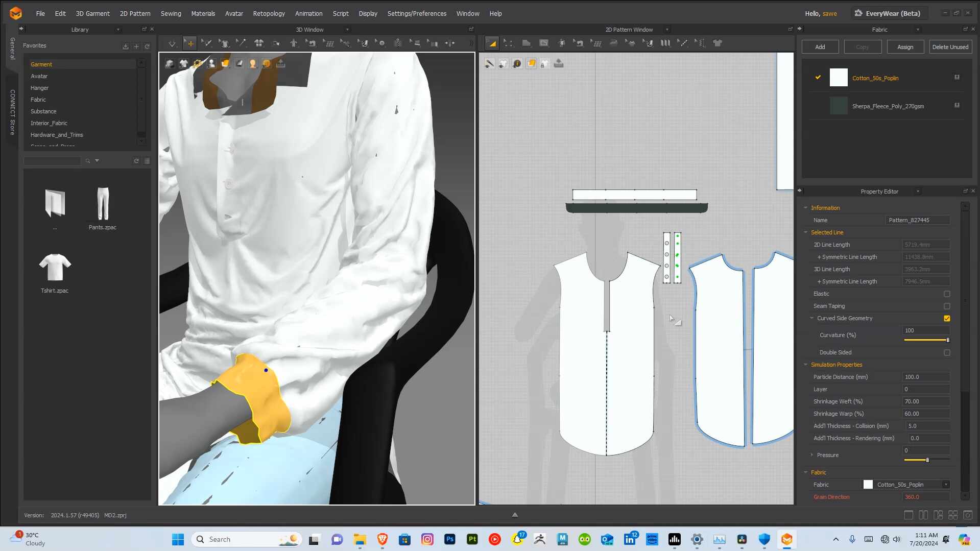Image resolution: width=980 pixels, height=551 pixels.
Task: Uncheck Curved Side Geometry checkbox
Action: pos(947,319)
